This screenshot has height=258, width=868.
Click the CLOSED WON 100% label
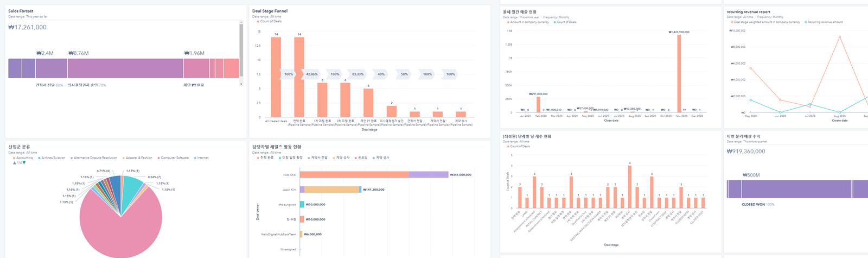[758, 205]
